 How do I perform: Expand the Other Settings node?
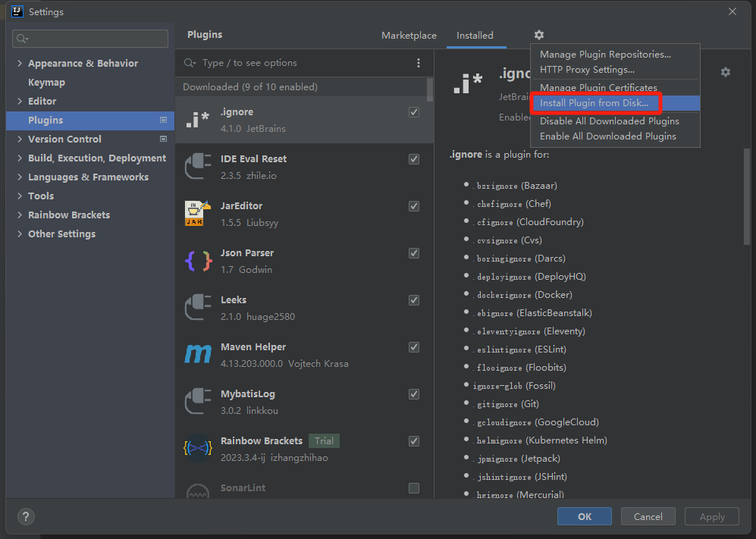pyautogui.click(x=20, y=233)
